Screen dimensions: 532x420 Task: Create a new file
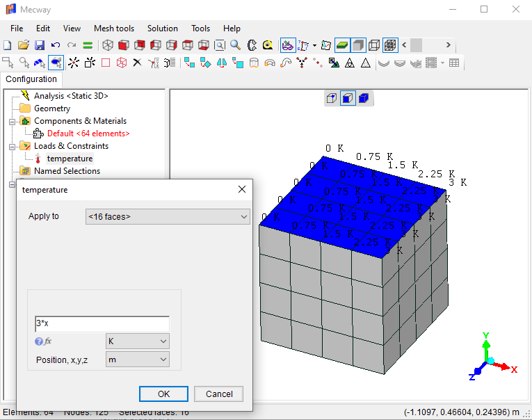tap(7, 45)
